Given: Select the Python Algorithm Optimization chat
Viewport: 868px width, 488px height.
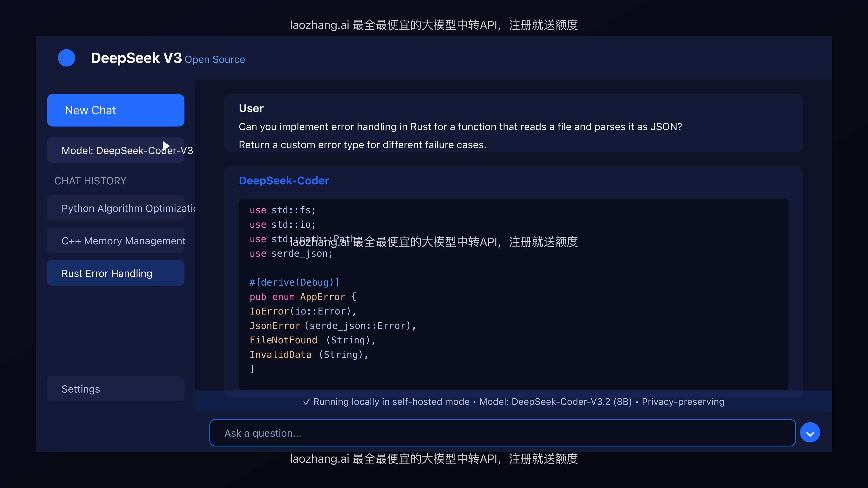Looking at the screenshot, I should coord(115,208).
